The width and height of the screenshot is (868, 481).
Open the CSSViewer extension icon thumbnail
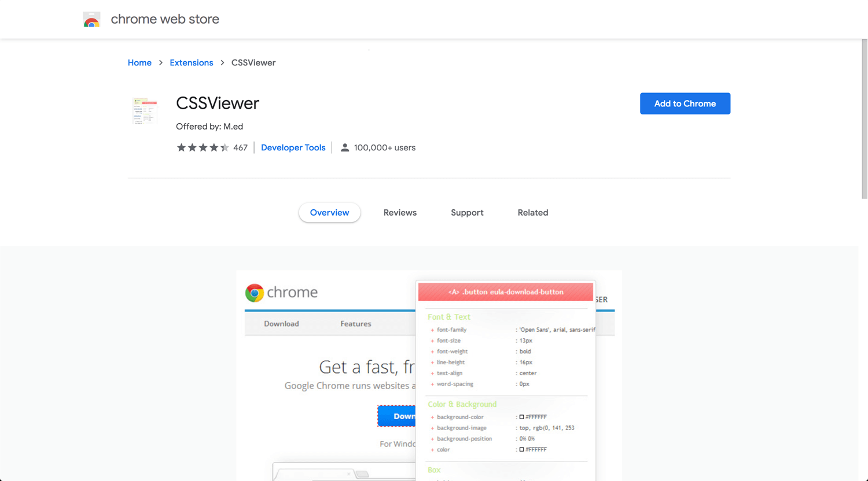pos(145,111)
